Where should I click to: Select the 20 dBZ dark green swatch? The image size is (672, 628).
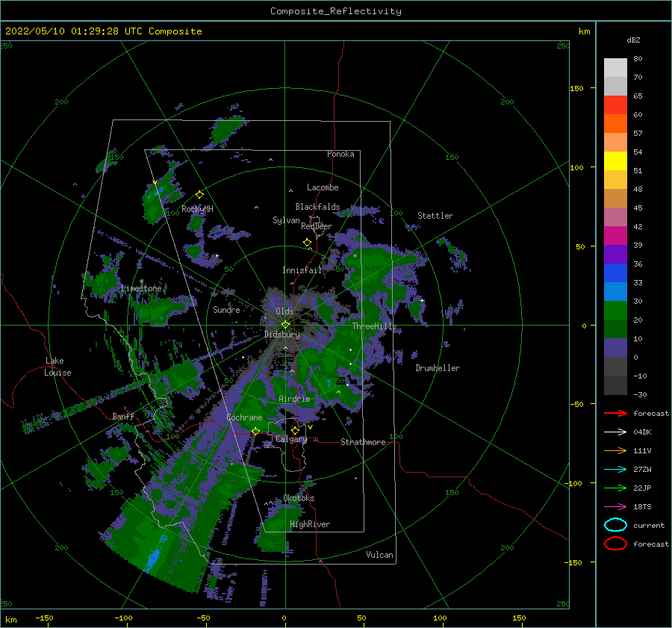coord(615,329)
